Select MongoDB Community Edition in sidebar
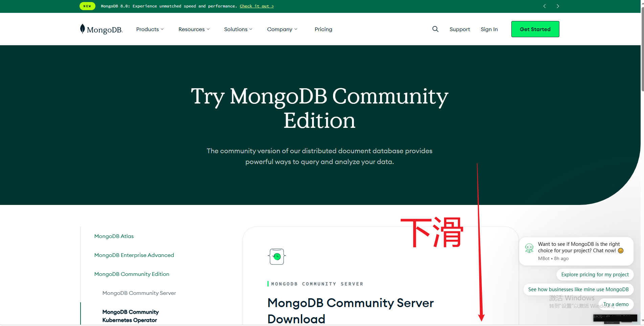The width and height of the screenshot is (644, 326). click(x=132, y=274)
